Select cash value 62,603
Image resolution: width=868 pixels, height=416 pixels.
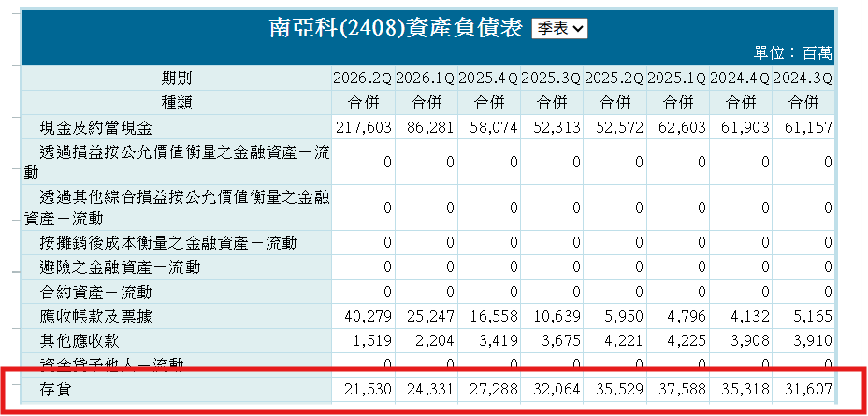[683, 128]
